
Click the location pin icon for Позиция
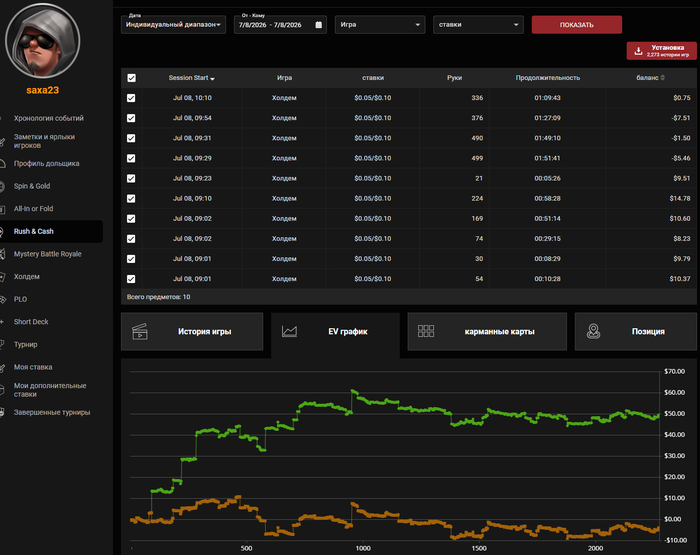pyautogui.click(x=593, y=331)
